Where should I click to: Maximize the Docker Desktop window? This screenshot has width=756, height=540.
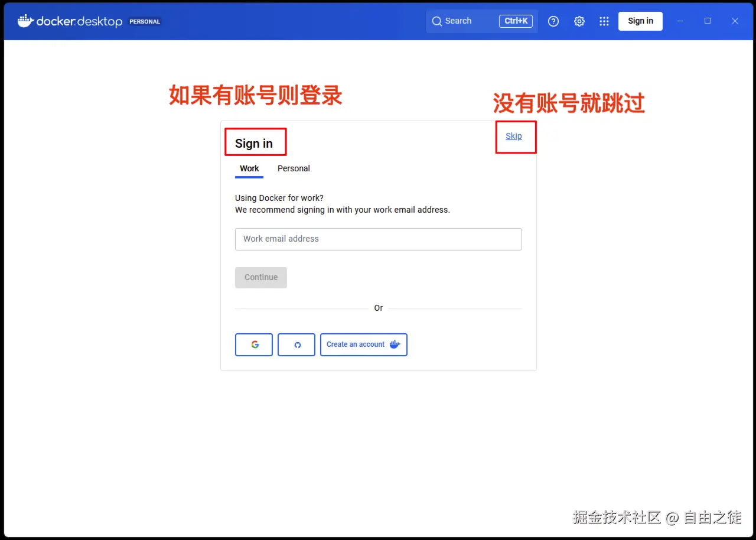(708, 21)
